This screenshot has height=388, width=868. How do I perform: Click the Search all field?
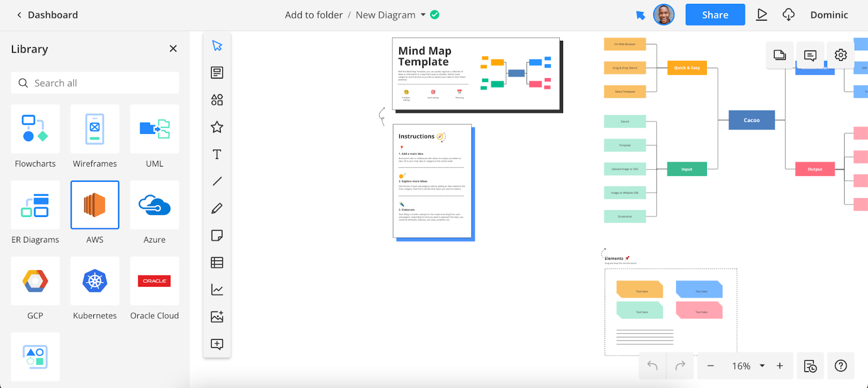pos(95,83)
